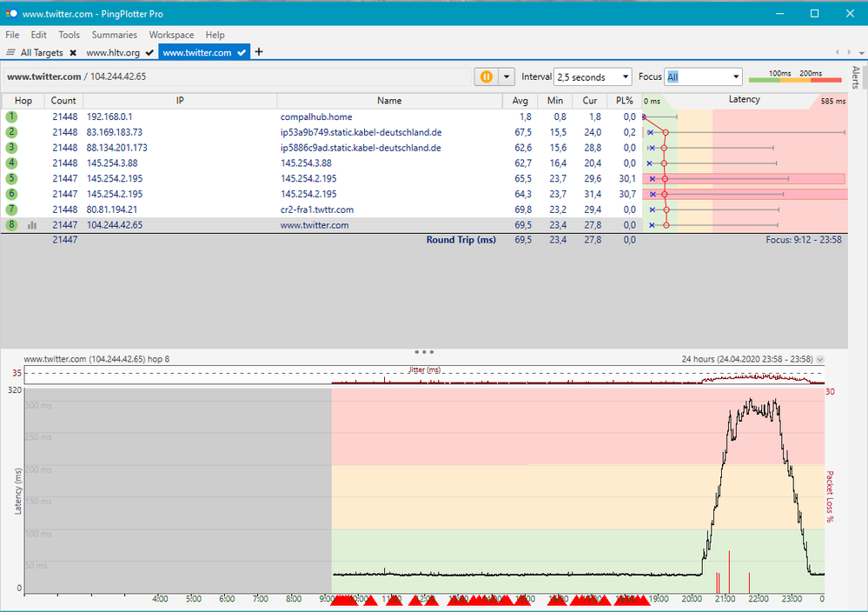Image resolution: width=868 pixels, height=612 pixels.
Task: Switch to the www.hltv.org tab
Action: (x=113, y=53)
